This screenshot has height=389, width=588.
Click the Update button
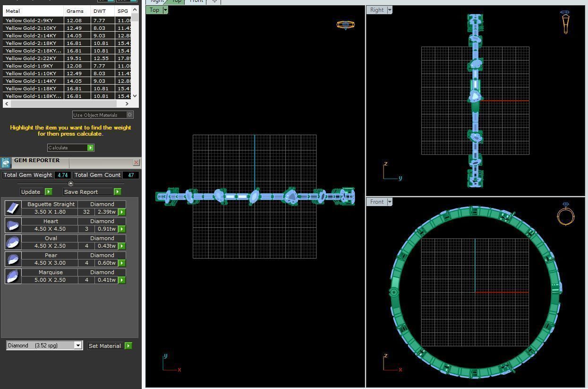click(x=36, y=192)
